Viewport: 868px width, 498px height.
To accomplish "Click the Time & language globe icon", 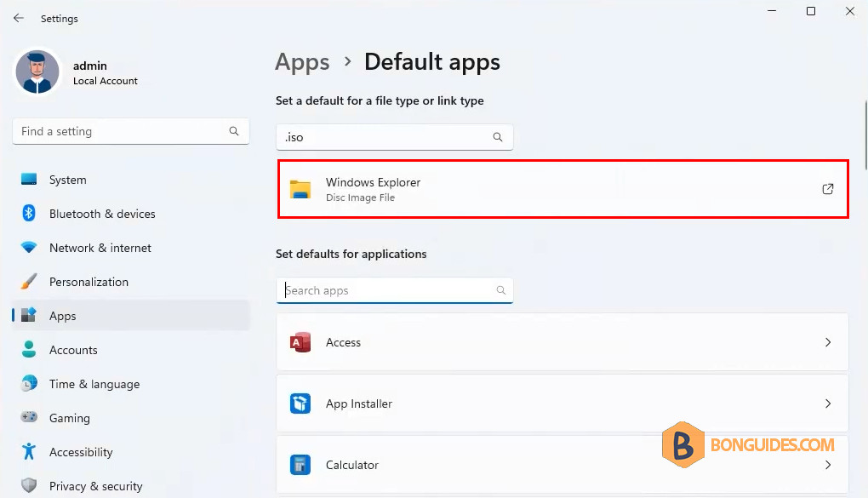I will (x=29, y=383).
